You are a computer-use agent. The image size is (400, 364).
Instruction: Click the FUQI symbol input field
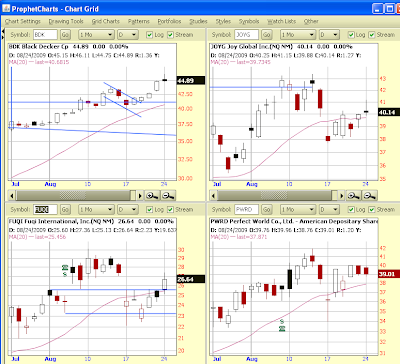pyautogui.click(x=46, y=209)
